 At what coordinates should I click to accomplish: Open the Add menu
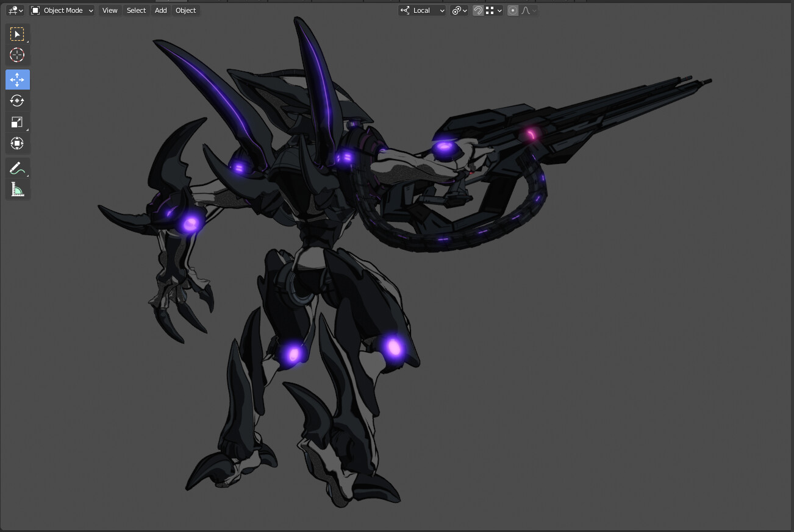[160, 10]
